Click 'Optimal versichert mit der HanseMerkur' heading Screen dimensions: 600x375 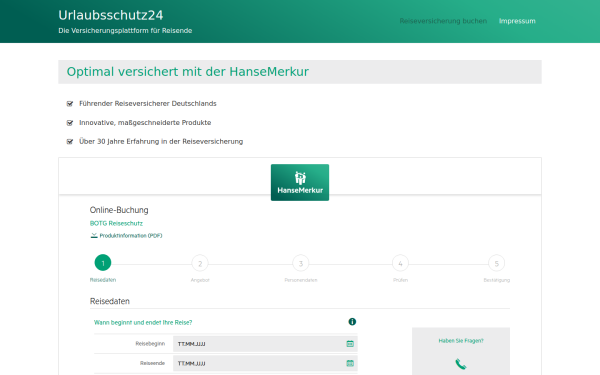pyautogui.click(x=188, y=72)
